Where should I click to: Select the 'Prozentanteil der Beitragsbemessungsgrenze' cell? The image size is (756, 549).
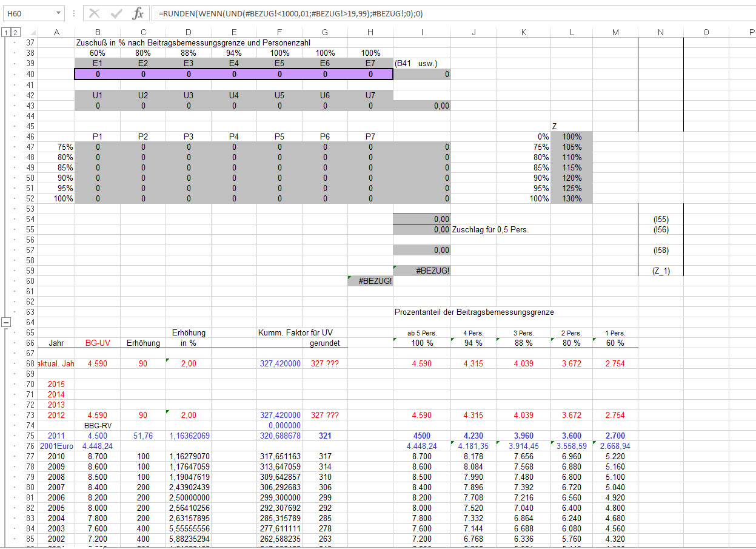[473, 312]
